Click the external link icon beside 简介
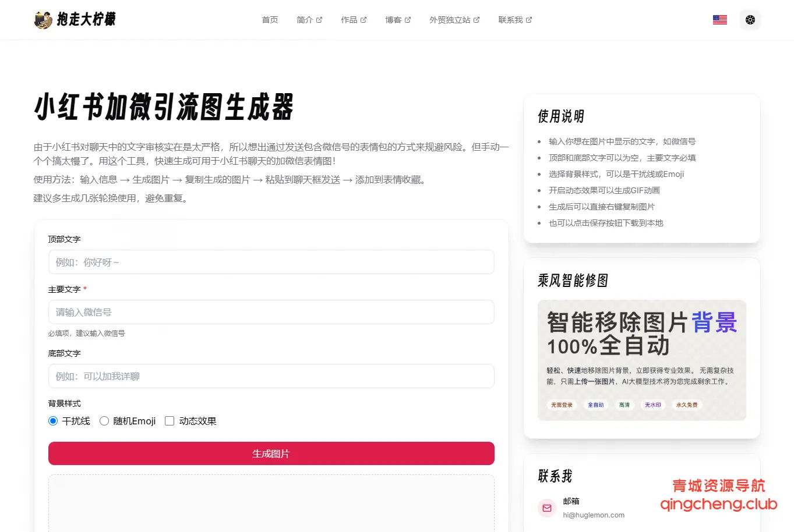Screen dimensions: 794x532 (x=319, y=19)
